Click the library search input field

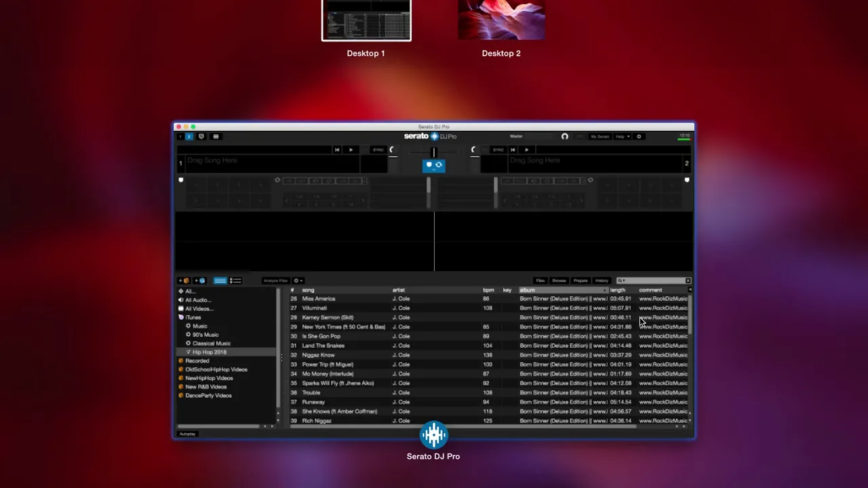click(654, 281)
